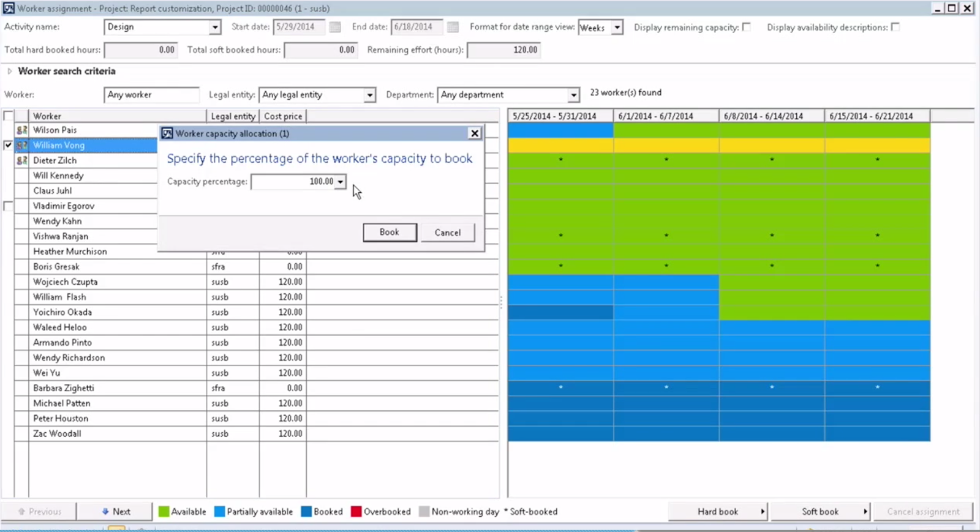This screenshot has width=980, height=532.
Task: Cancel the Worker capacity allocation dialog
Action: [448, 233]
